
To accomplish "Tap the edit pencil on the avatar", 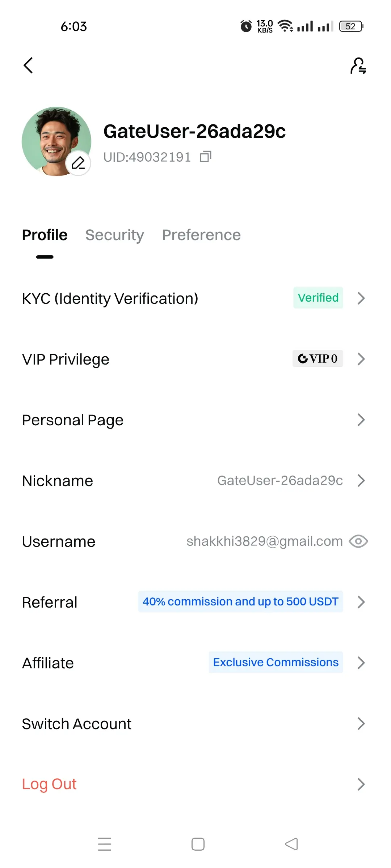I will pos(78,163).
